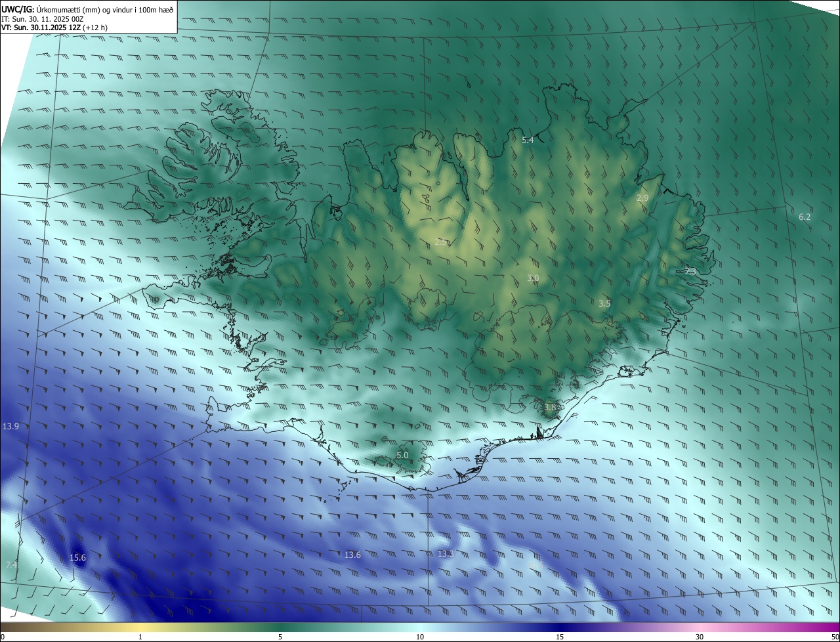Click the 5.4 precipitation value on the north coast
This screenshot has width=840, height=642.
coord(528,140)
